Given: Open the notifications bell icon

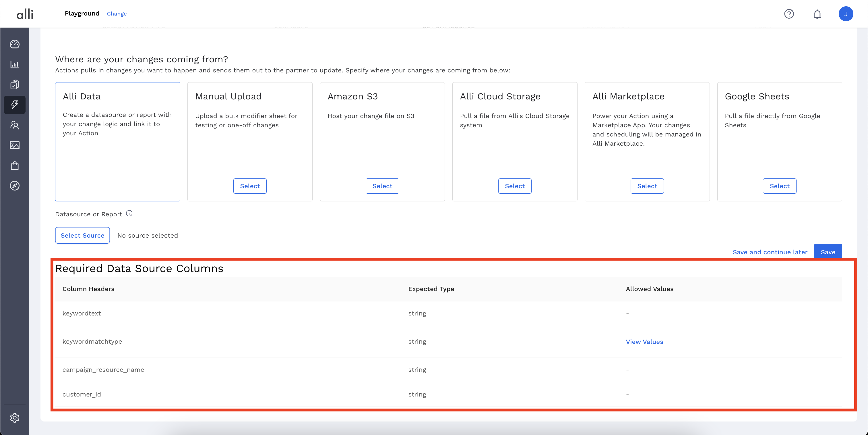Looking at the screenshot, I should [x=817, y=14].
